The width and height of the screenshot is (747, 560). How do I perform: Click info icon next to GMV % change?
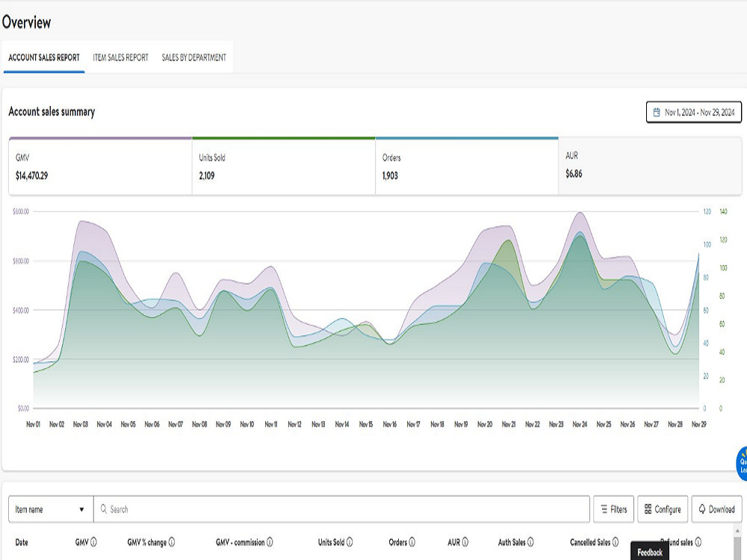(x=172, y=542)
